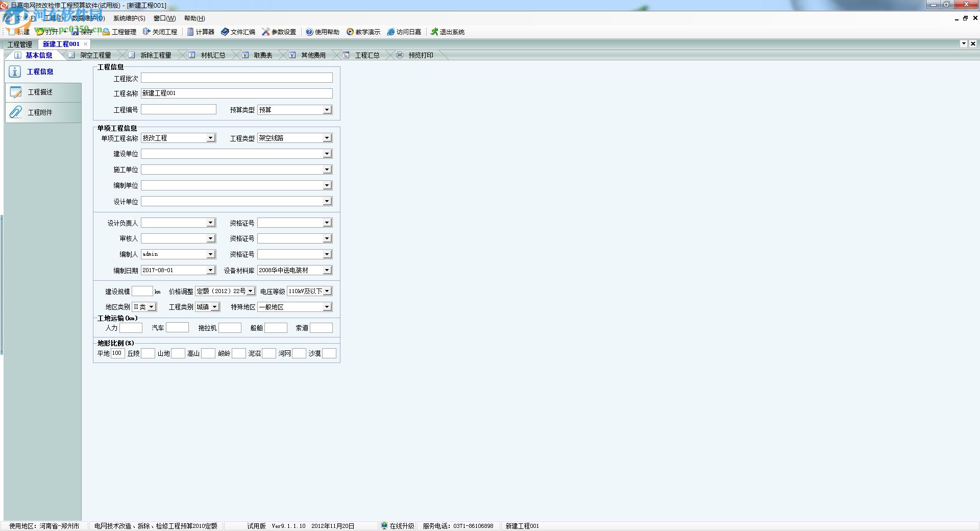This screenshot has width=980, height=531.
Task: Expand the 设计单位 dropdown
Action: click(327, 202)
